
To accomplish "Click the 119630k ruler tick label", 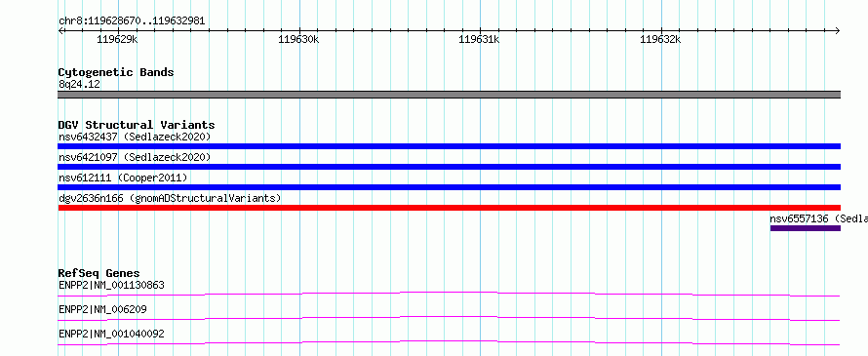I will (298, 39).
